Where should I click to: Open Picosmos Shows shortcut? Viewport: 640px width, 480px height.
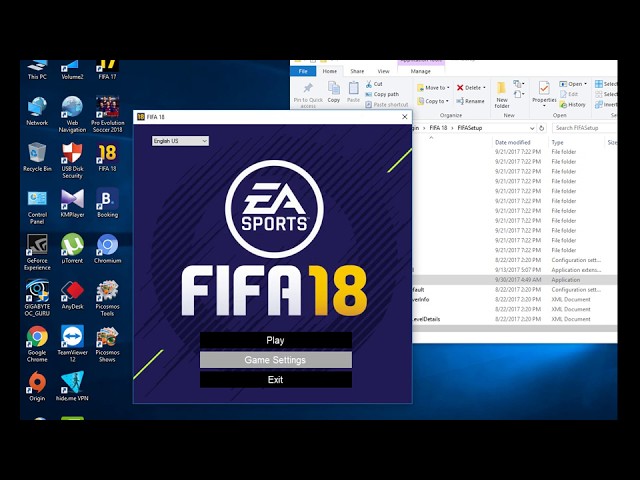(107, 344)
